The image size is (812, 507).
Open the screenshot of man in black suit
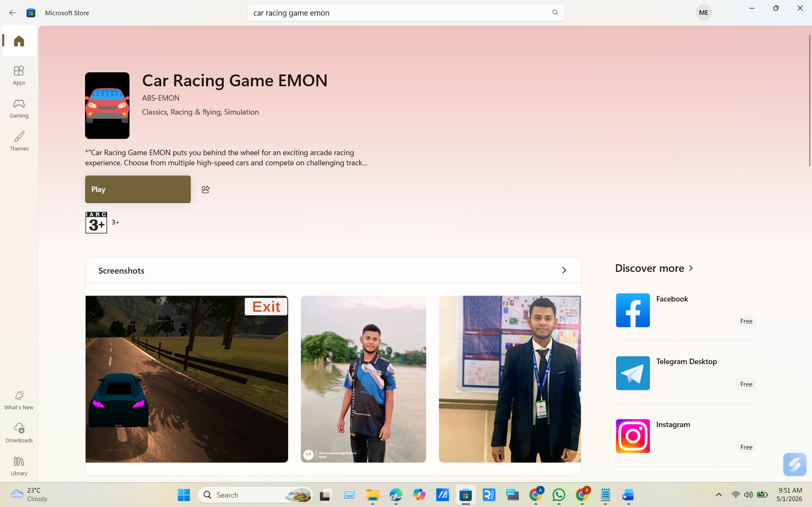click(509, 379)
